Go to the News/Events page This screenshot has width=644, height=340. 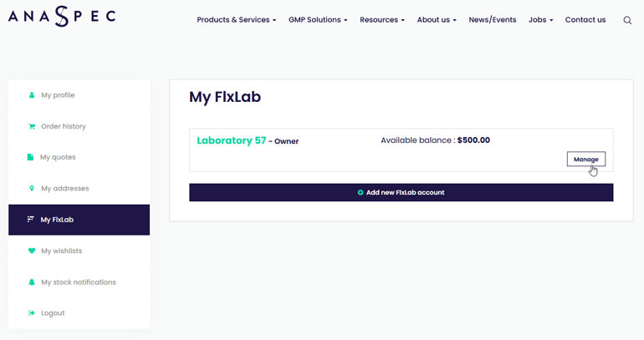point(493,20)
